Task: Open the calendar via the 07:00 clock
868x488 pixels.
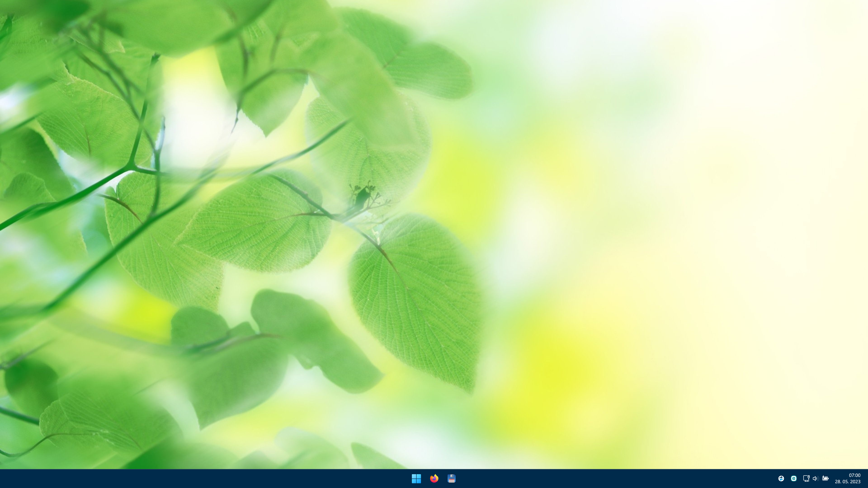Action: coord(854,475)
